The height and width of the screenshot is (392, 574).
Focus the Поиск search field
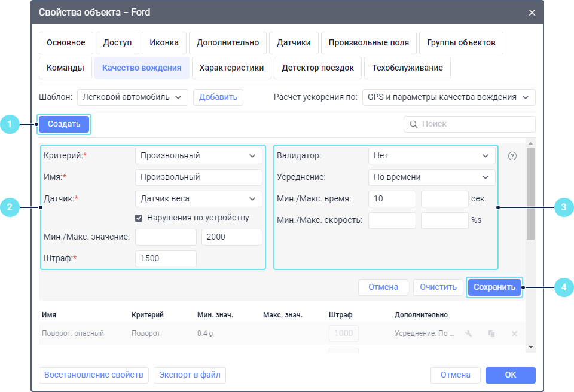[470, 124]
